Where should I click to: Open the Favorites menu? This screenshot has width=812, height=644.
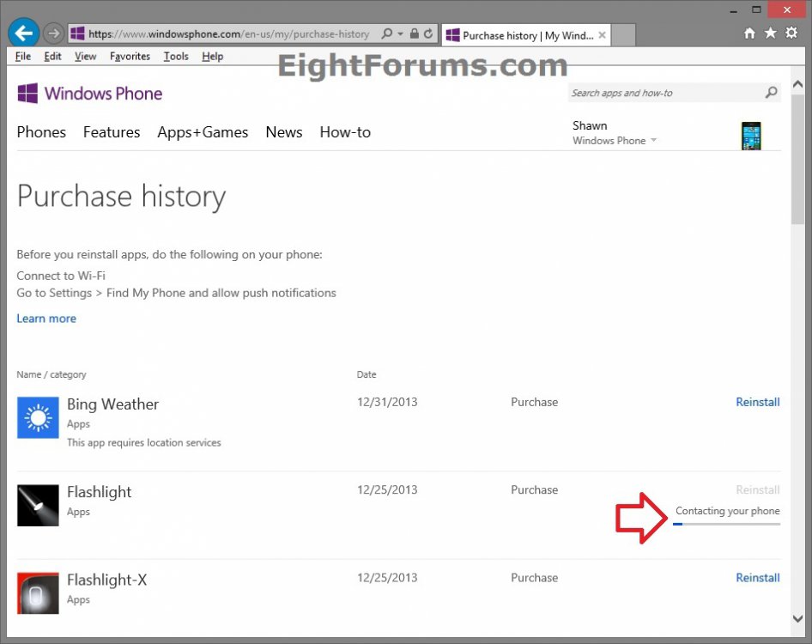[130, 56]
